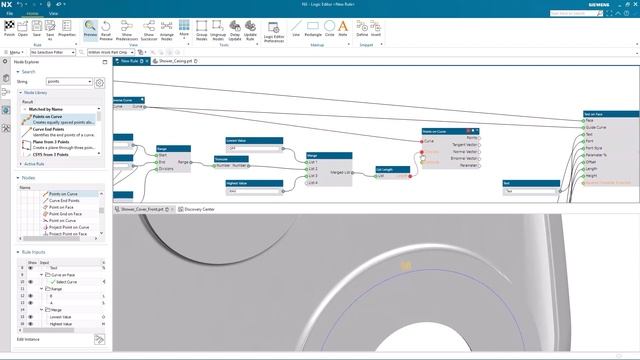Maximize the Node Explorer panel

point(105,62)
